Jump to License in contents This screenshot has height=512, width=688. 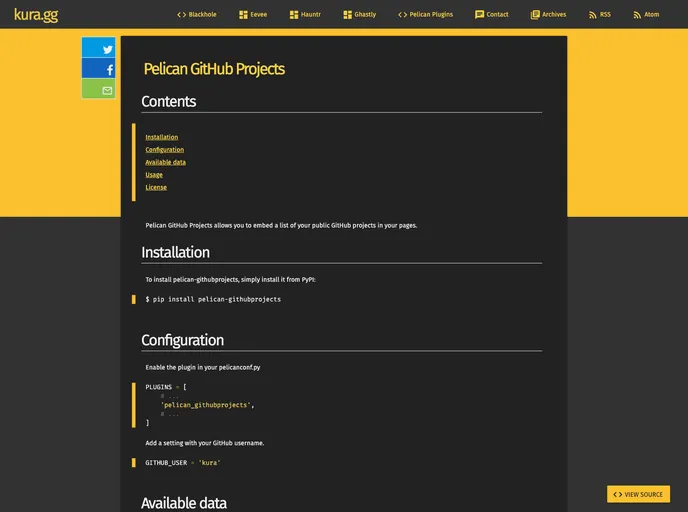point(156,187)
